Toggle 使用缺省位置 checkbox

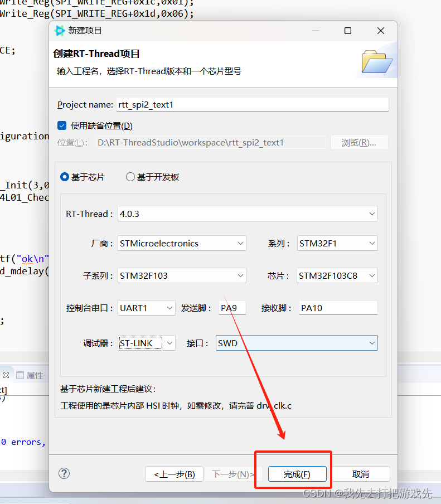[x=62, y=125]
